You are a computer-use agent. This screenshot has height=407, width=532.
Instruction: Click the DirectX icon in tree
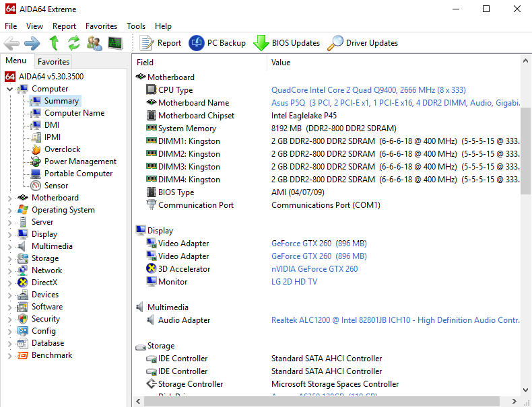23,283
